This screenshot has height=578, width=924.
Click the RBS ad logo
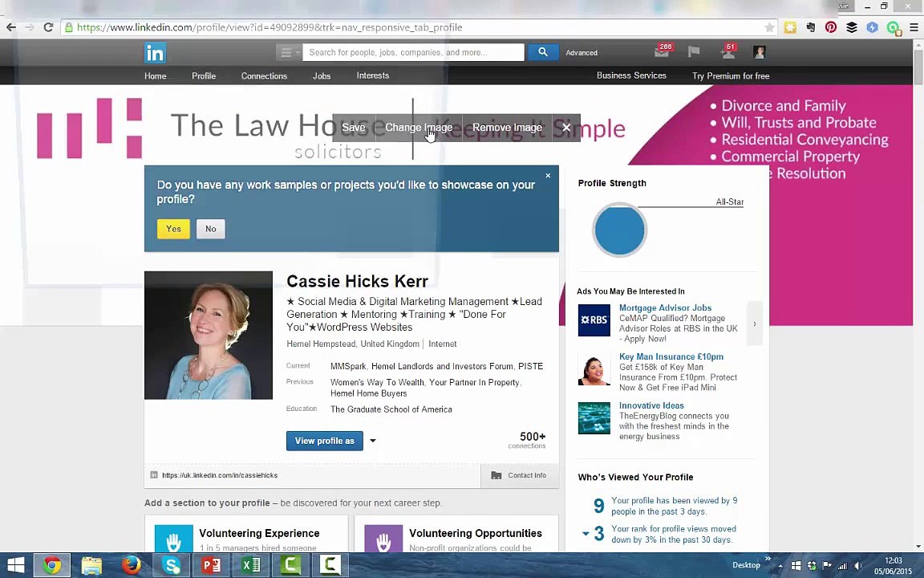[x=594, y=320]
